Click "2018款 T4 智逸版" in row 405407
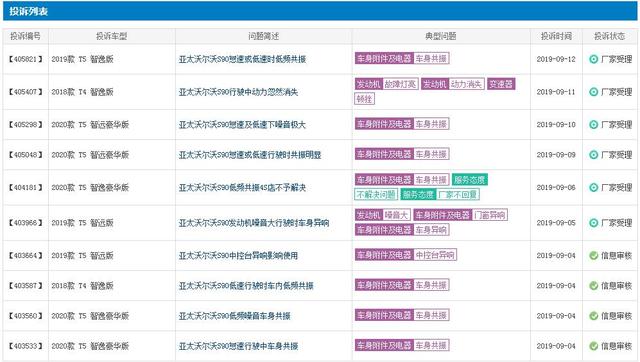This screenshot has width=640, height=362. click(x=82, y=92)
